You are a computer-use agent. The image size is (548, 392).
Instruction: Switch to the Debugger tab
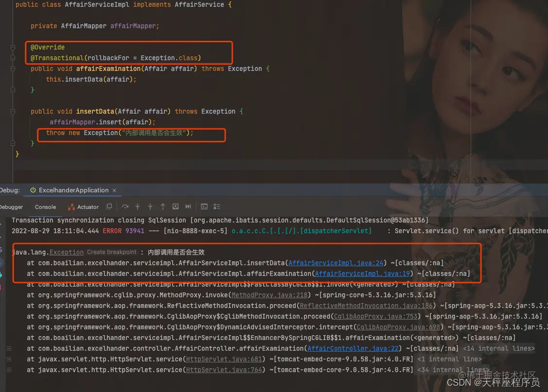click(x=11, y=207)
